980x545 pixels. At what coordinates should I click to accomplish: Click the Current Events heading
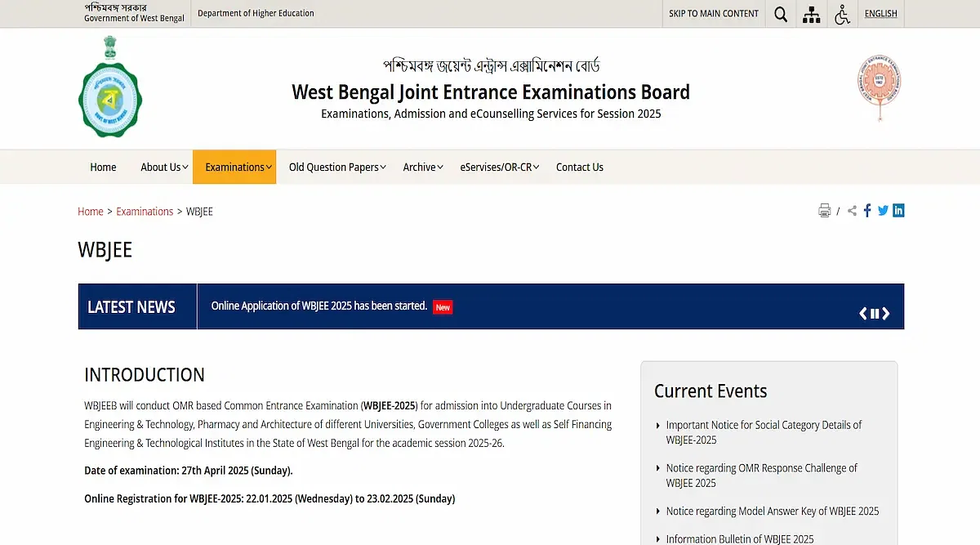pos(710,391)
